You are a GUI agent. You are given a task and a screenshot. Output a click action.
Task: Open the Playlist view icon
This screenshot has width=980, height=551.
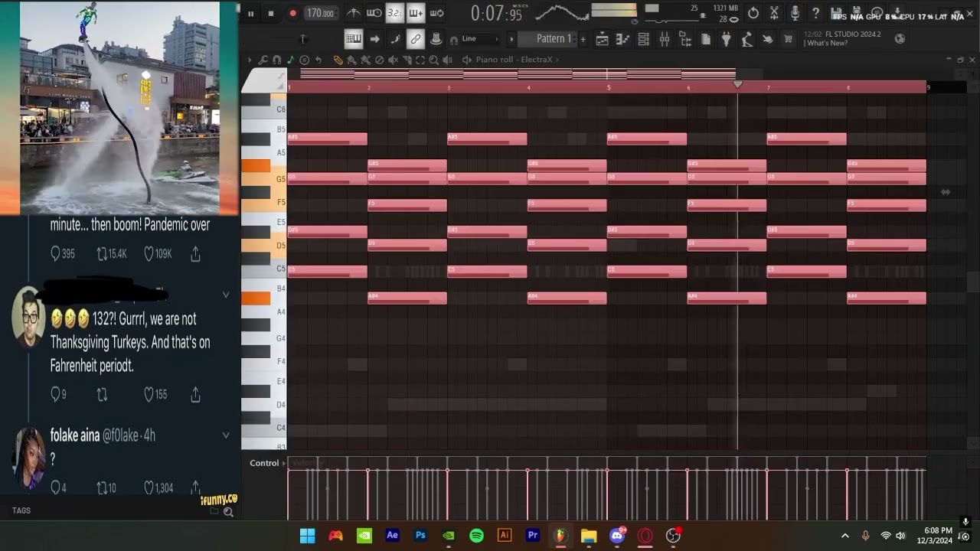pyautogui.click(x=602, y=39)
